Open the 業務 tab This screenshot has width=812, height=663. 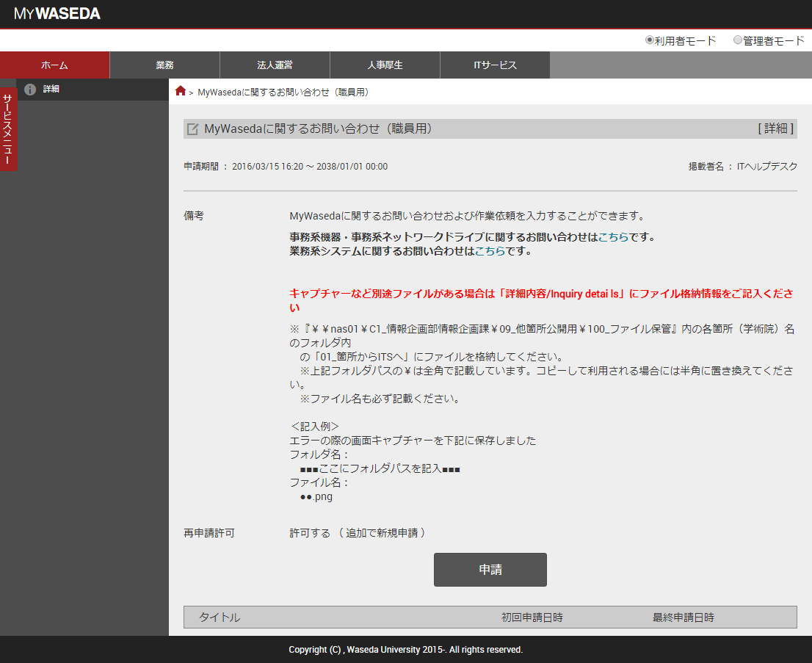coord(164,65)
